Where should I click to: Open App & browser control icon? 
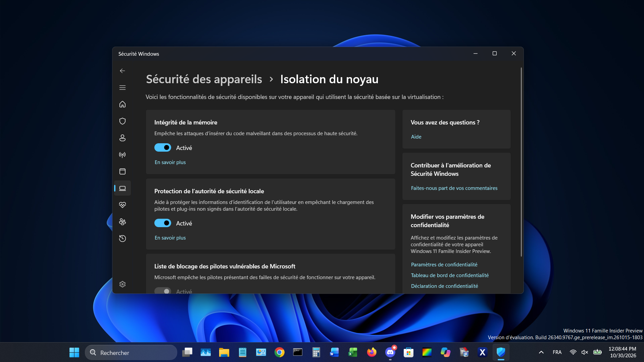coord(122,171)
